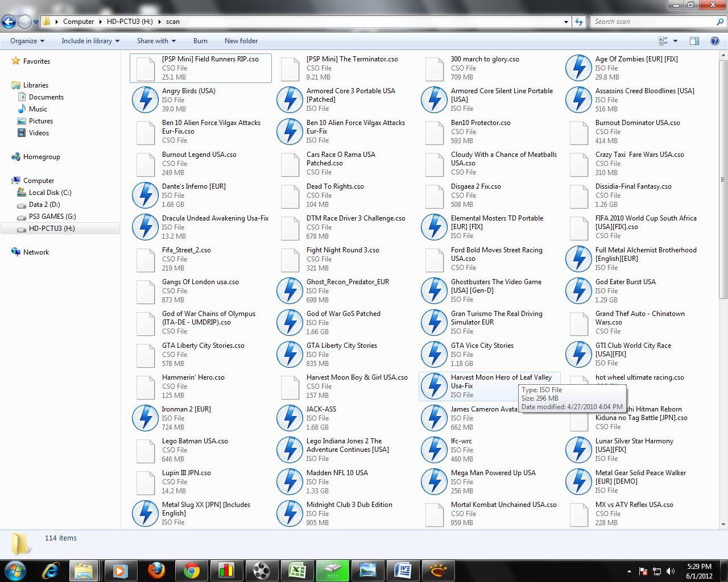Click the HD-PCTU3 (H:) breadcrumb segment
Image resolution: width=728 pixels, height=582 pixels.
[130, 22]
